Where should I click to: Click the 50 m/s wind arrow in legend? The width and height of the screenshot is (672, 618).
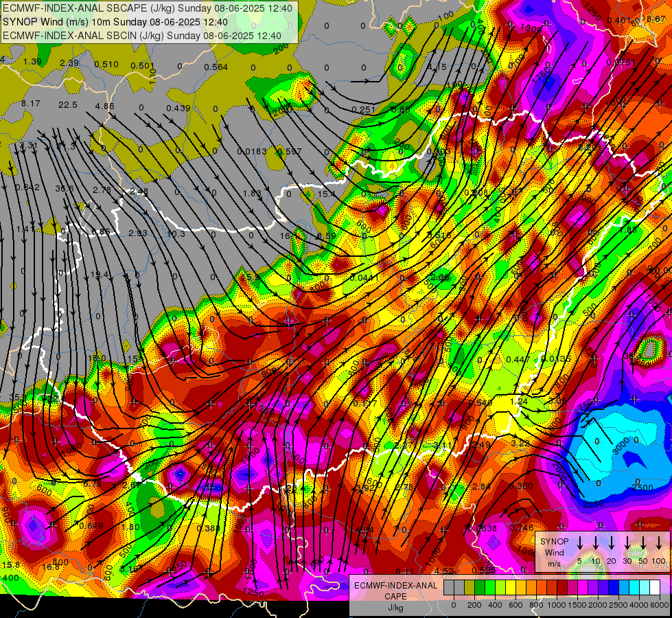(x=643, y=543)
